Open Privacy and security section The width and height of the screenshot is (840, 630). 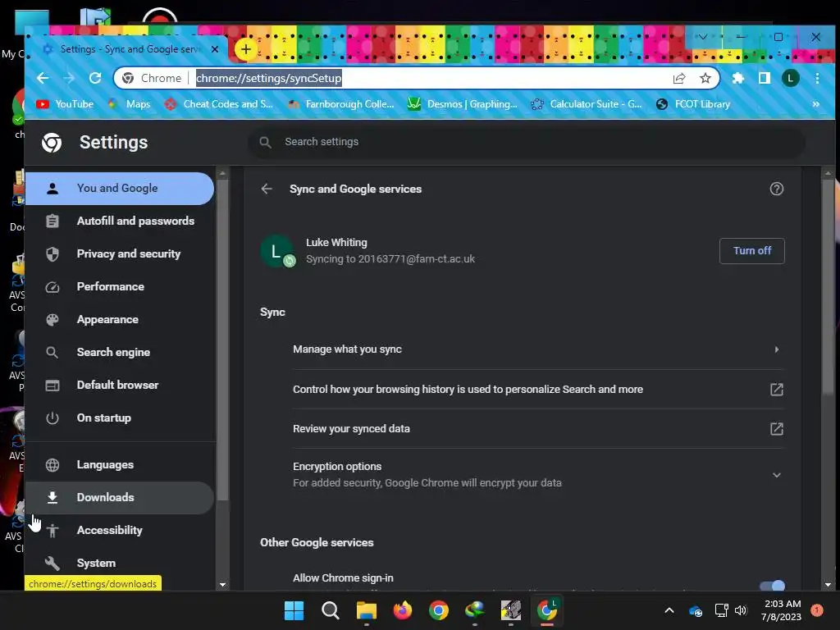coord(119,254)
